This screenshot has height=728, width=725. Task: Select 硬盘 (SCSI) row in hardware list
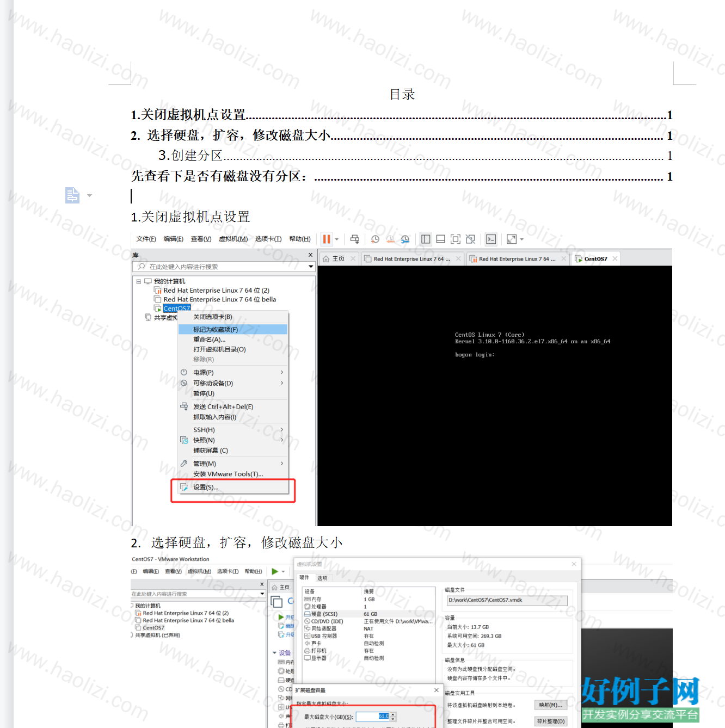pyautogui.click(x=368, y=614)
